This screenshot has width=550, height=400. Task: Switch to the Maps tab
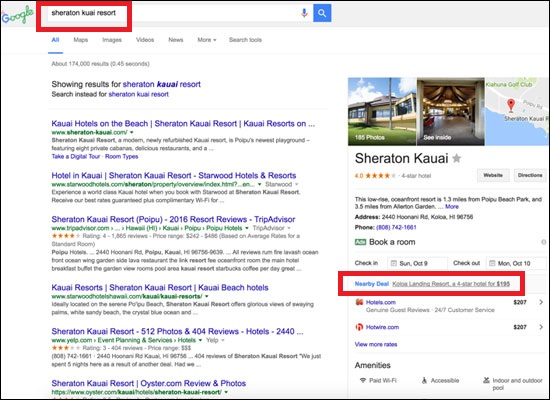point(81,40)
